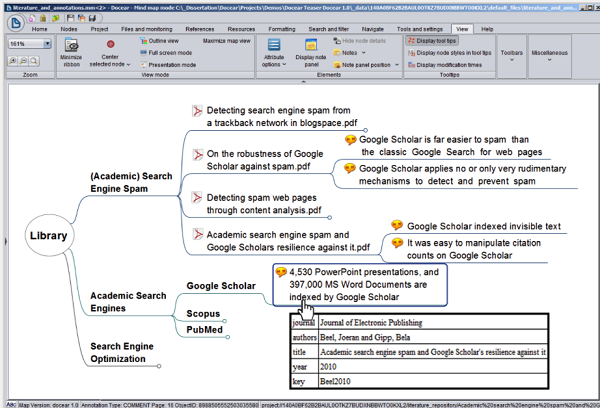The height and width of the screenshot is (408, 600).
Task: Click the annotation icon beside Google Scholar indexed invisible text
Action: [396, 226]
